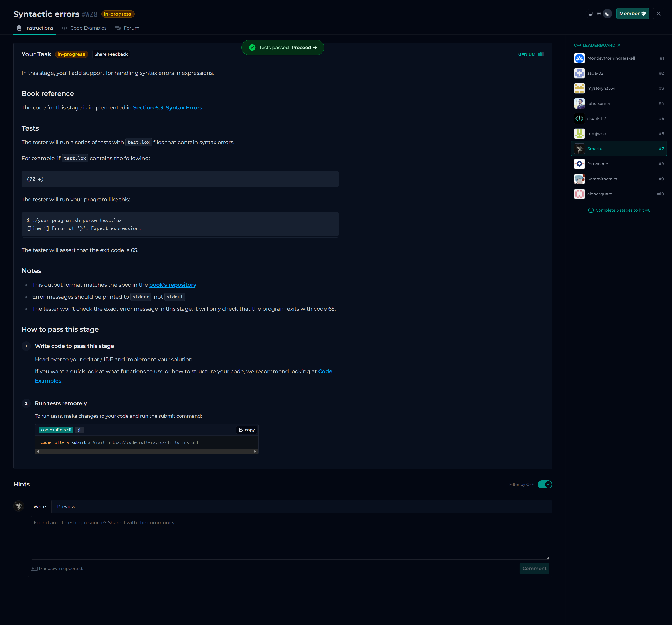Select the codecrafters cli command option
Image resolution: width=672 pixels, height=625 pixels.
point(56,430)
